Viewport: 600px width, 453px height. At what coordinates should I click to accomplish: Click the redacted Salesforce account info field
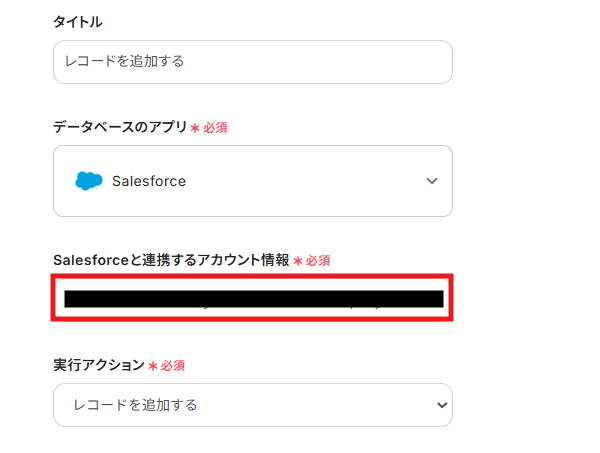[253, 298]
